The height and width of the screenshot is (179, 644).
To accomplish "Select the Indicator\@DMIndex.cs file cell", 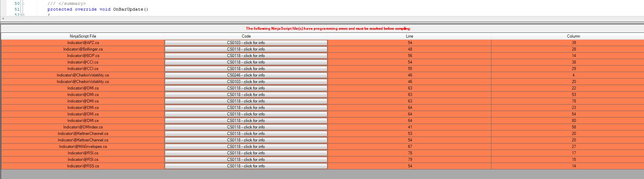I will pyautogui.click(x=83, y=127).
